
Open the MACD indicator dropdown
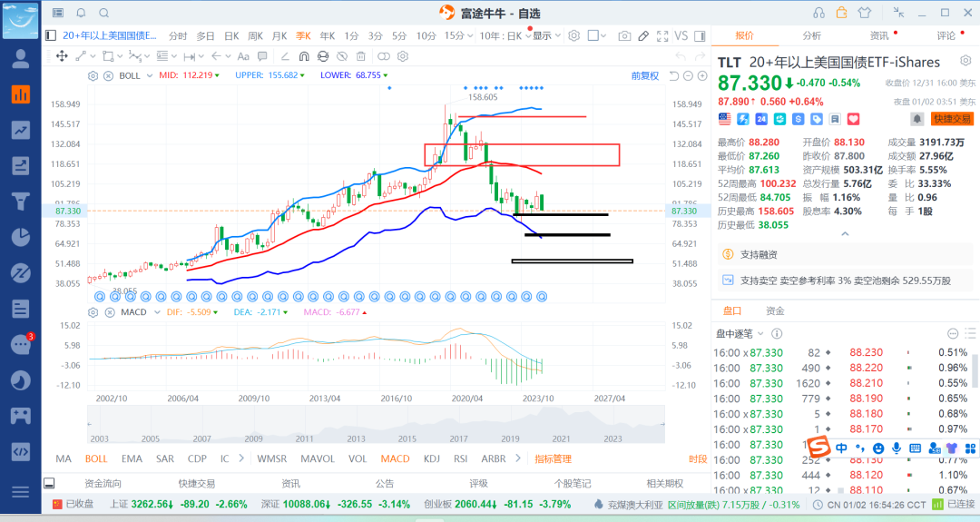(x=156, y=312)
